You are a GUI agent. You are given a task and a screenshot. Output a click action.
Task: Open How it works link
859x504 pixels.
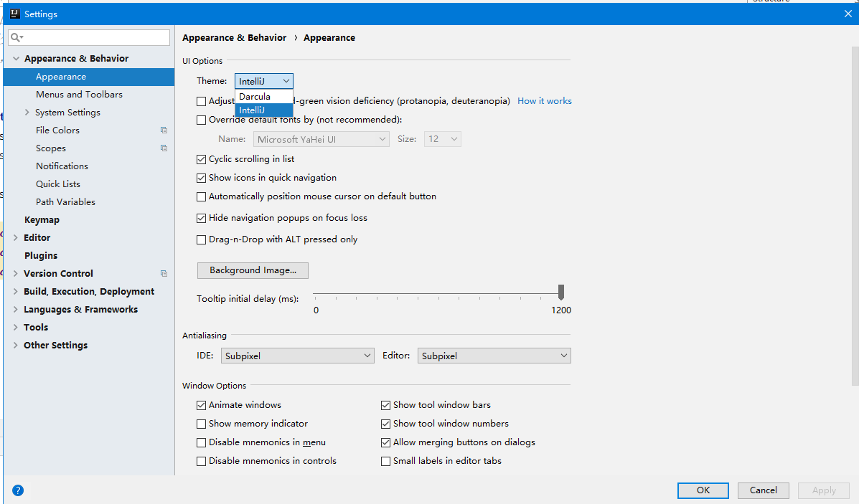[545, 101]
